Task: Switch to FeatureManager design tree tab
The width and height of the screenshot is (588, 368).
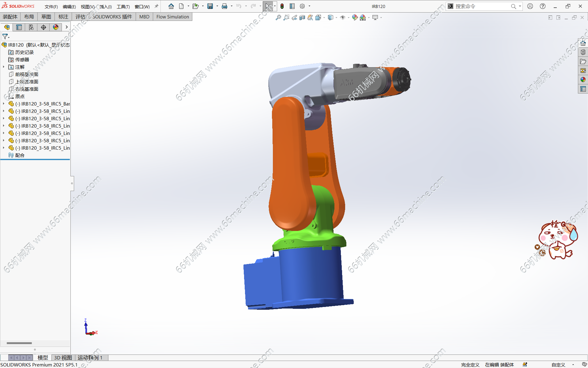Action: click(7, 27)
